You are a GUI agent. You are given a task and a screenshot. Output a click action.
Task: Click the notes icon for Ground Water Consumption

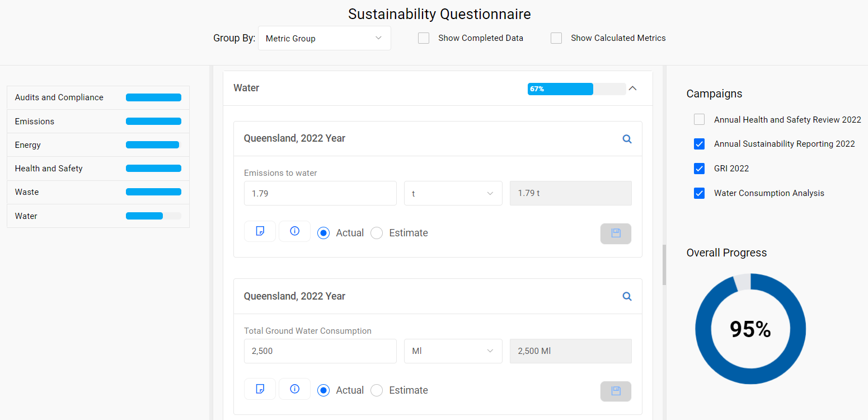pyautogui.click(x=260, y=389)
